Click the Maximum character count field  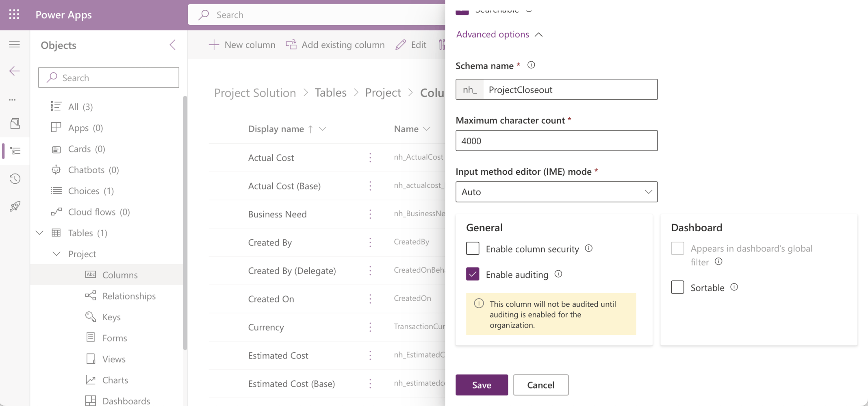(x=556, y=141)
